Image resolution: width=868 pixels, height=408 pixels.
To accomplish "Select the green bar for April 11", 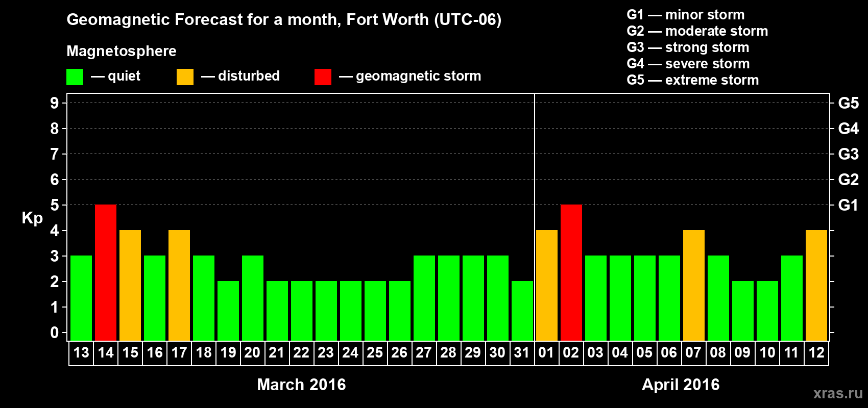I will pos(792,298).
